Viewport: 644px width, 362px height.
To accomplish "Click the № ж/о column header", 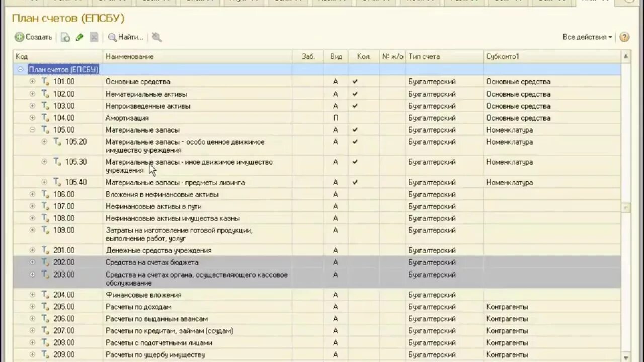I will click(x=392, y=56).
